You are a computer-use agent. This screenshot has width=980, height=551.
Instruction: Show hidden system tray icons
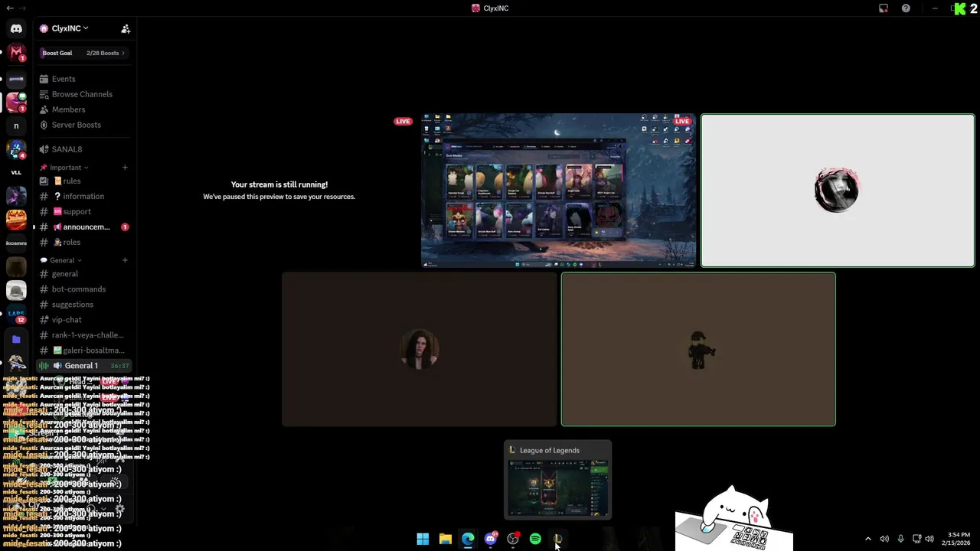[868, 539]
